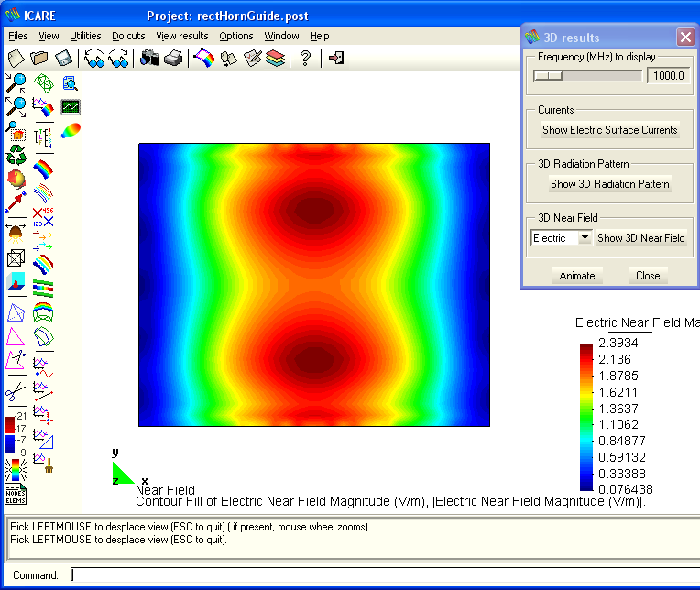Screen dimensions: 700x590
Task: Click the wireframe boxes render icon
Action: click(16, 258)
